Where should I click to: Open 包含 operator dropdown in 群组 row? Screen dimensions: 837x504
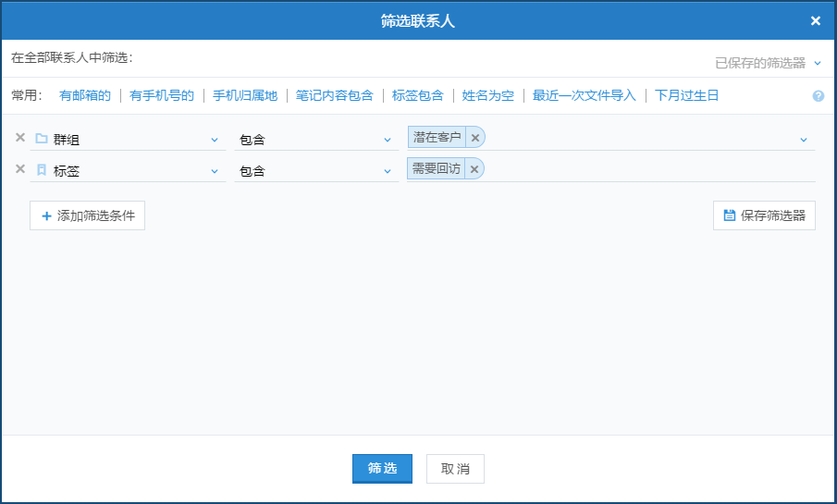click(316, 140)
